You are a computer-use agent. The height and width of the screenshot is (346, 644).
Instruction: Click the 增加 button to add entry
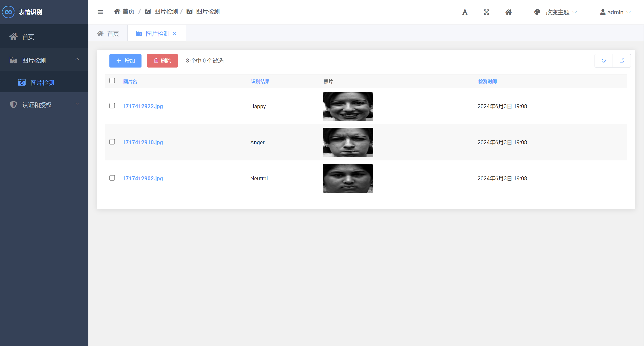125,61
